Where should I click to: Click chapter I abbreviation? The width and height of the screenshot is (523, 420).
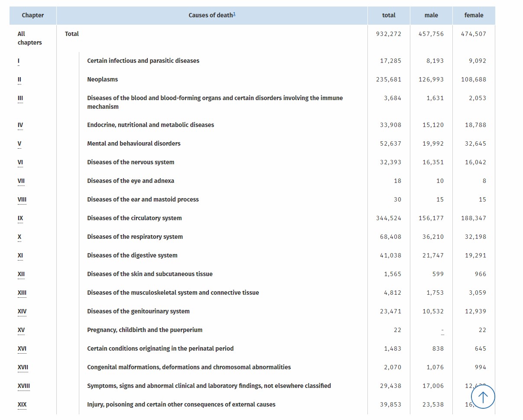tap(19, 61)
